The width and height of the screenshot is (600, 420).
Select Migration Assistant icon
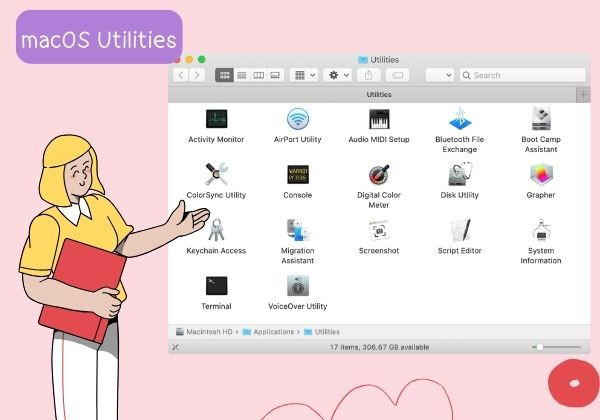pos(298,230)
